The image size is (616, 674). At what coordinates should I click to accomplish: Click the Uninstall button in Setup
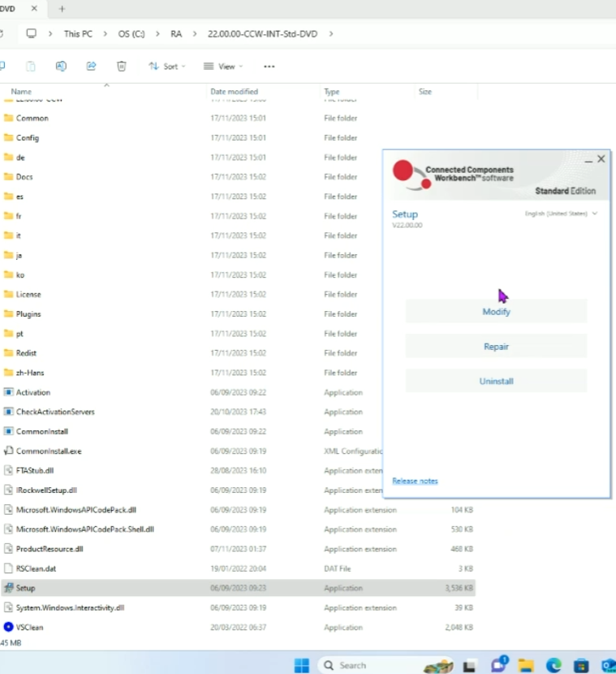[x=496, y=381]
